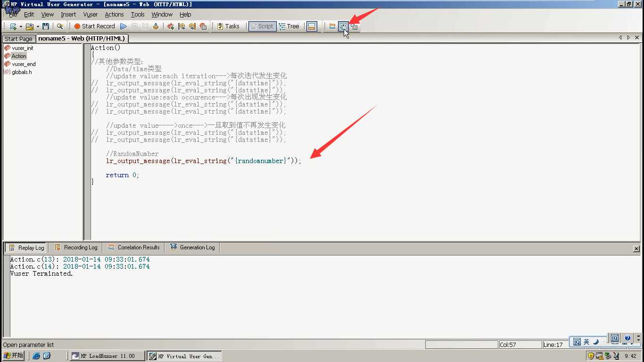This screenshot has height=362, width=644.
Task: Open the Tools menu
Action: point(138,15)
